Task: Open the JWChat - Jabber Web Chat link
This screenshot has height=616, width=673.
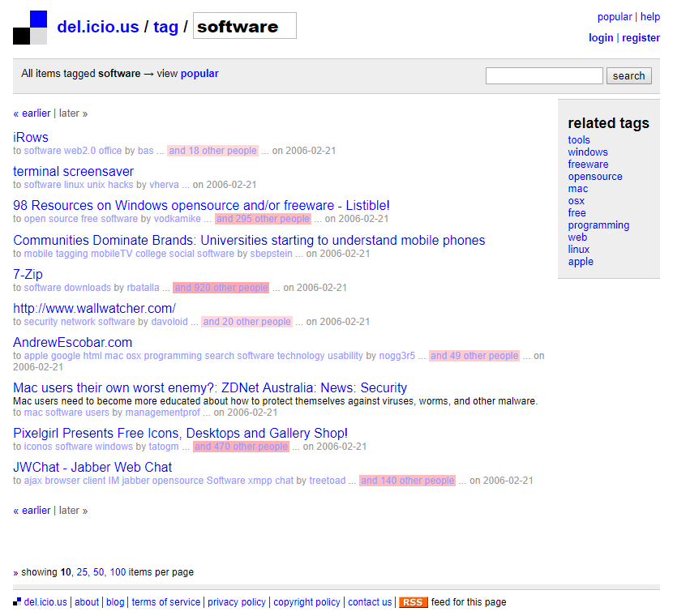Action: click(92, 468)
